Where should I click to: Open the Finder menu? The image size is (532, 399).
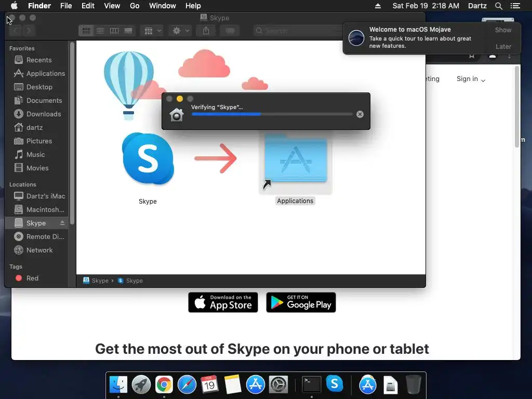click(39, 6)
